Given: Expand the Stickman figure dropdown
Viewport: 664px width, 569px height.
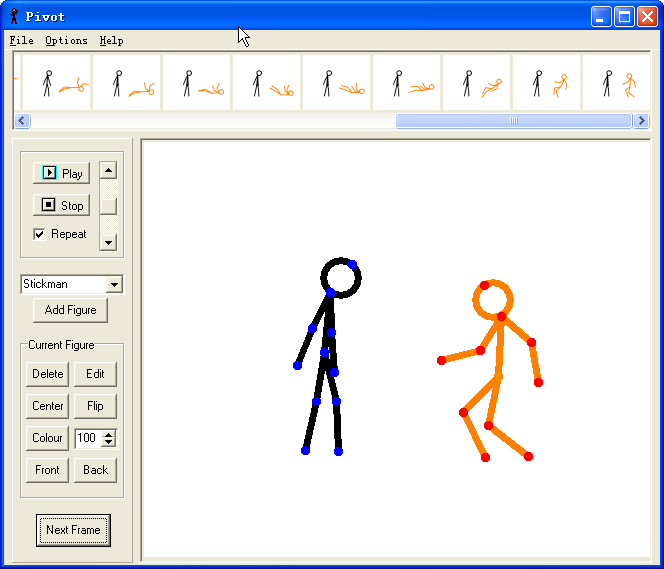Looking at the screenshot, I should tap(114, 284).
